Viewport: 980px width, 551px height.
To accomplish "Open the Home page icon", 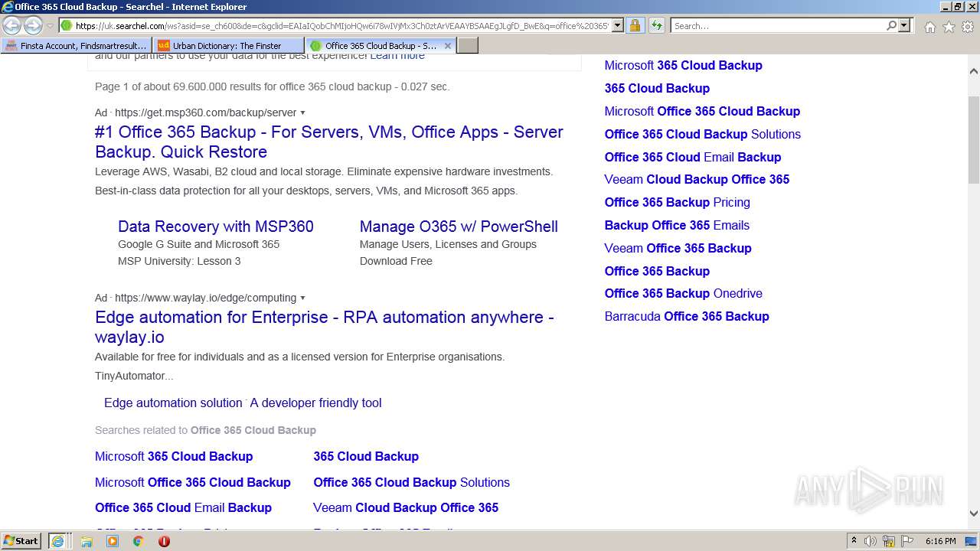I will (x=929, y=27).
